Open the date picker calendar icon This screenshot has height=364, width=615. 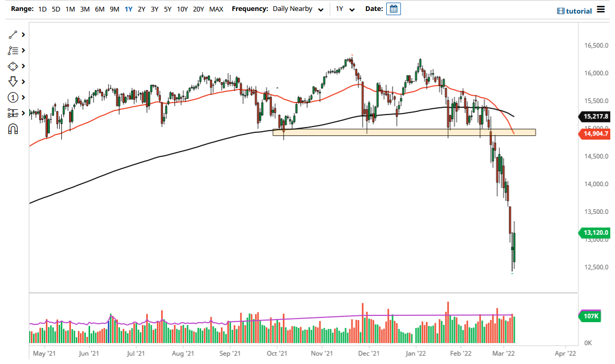(393, 8)
